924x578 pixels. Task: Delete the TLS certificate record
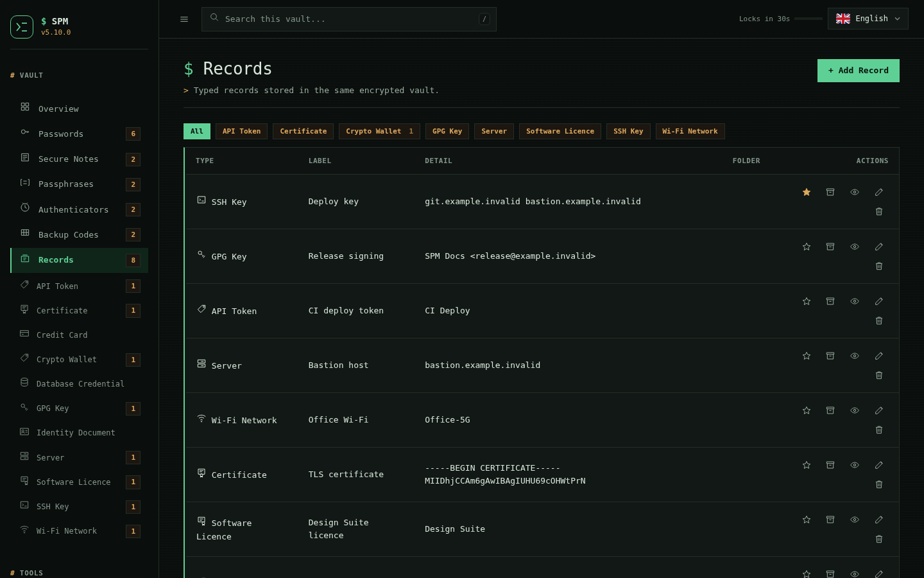[x=879, y=484]
